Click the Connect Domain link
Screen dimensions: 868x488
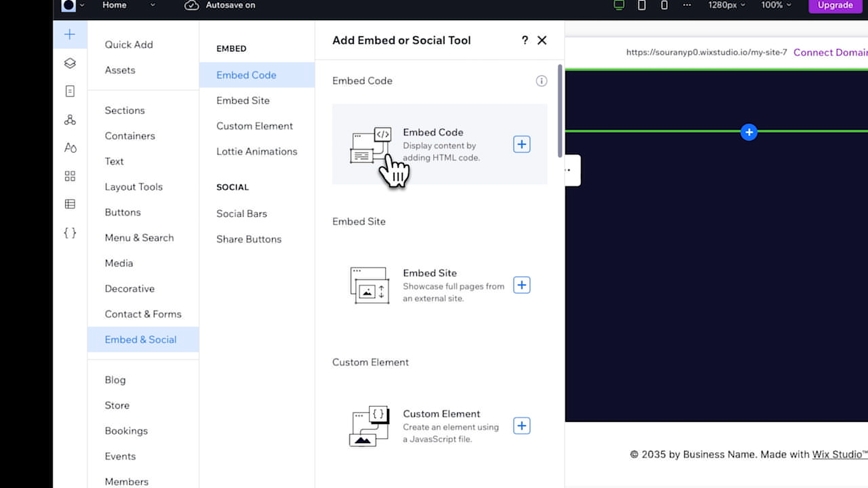[830, 53]
